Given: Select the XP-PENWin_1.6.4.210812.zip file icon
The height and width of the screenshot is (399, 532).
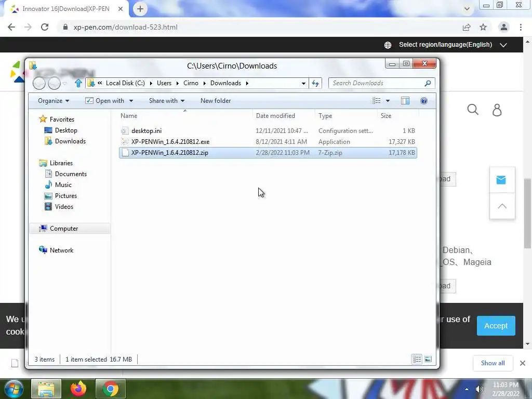Looking at the screenshot, I should (125, 153).
